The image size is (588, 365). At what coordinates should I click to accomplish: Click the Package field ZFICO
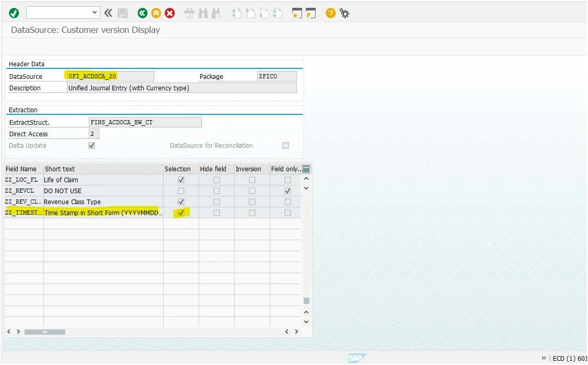(276, 76)
